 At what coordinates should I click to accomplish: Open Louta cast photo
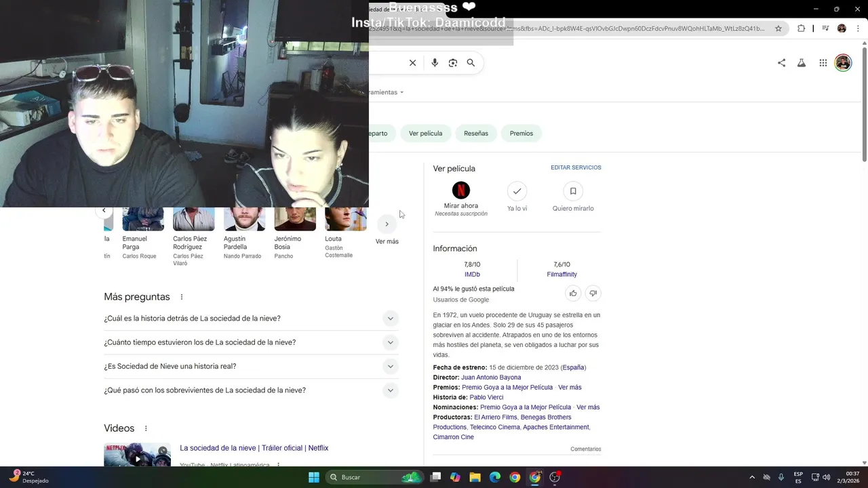[346, 219]
